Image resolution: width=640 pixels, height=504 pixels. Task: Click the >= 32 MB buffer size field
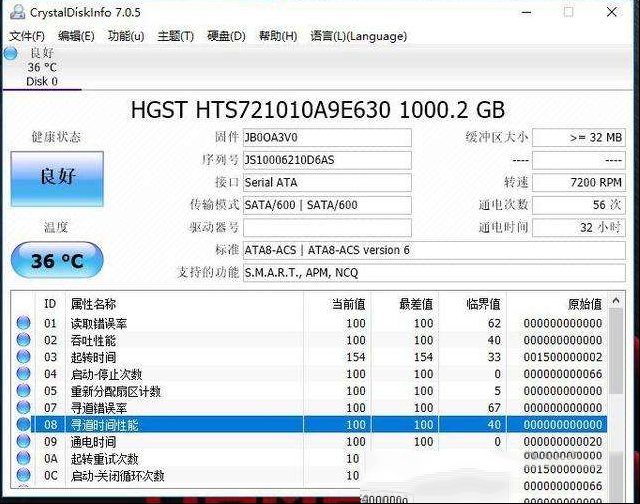tap(579, 138)
